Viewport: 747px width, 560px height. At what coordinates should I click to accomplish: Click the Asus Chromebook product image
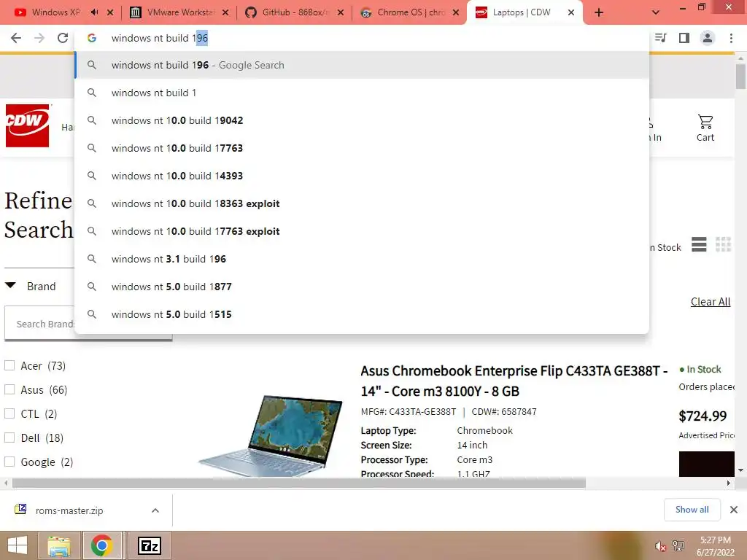(271, 436)
